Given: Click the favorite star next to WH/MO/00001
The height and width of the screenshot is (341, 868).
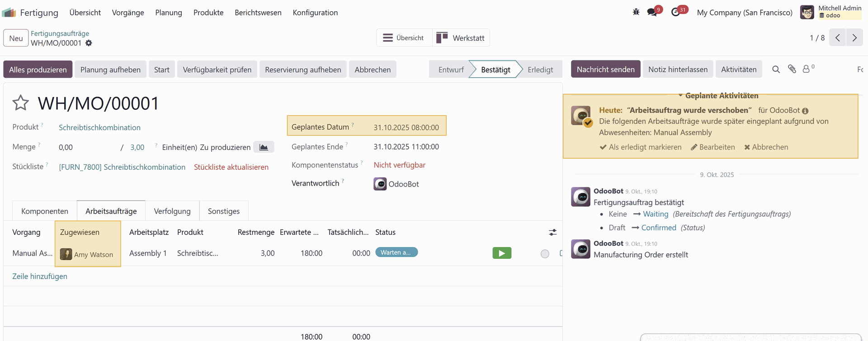Looking at the screenshot, I should click(20, 103).
